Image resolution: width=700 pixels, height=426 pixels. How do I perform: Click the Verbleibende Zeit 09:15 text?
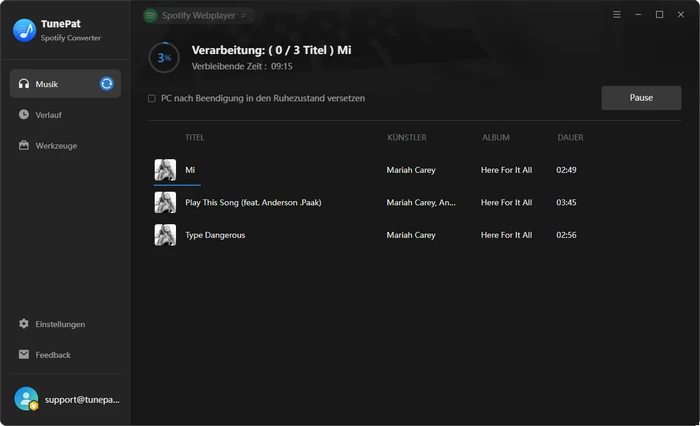(242, 66)
